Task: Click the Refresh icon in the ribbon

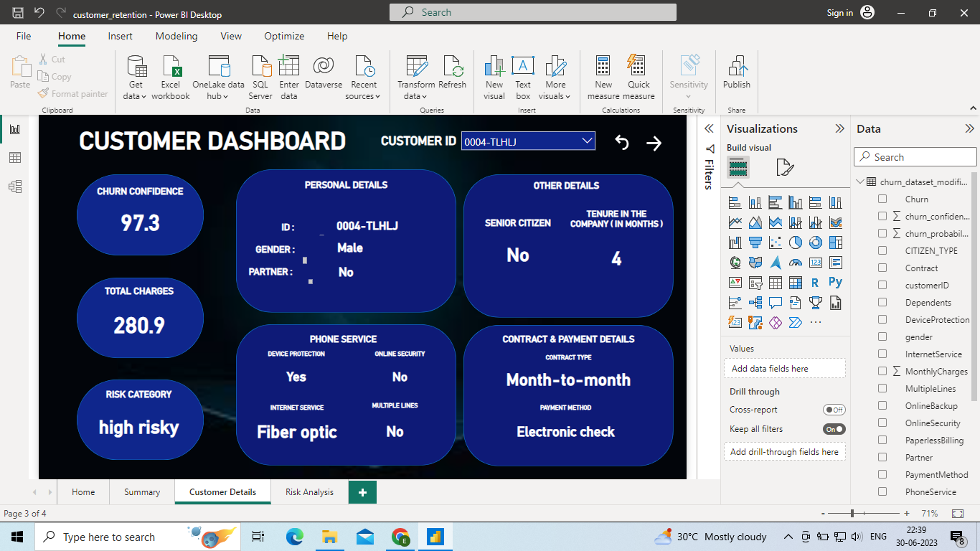Action: [452, 72]
